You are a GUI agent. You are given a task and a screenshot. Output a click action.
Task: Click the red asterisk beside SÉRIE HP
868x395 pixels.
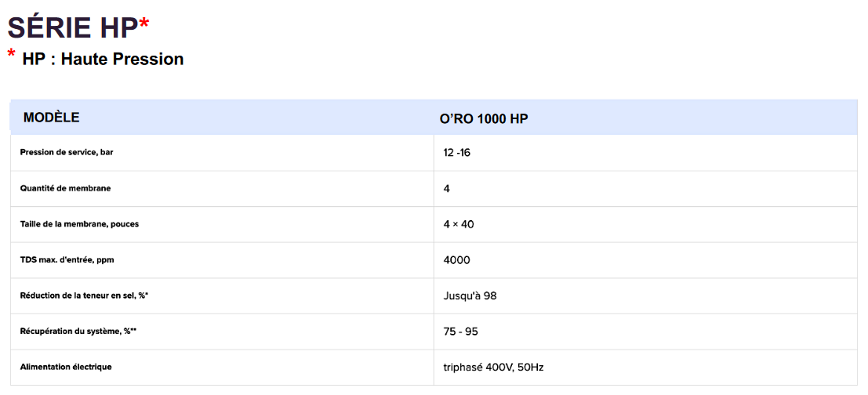[143, 25]
